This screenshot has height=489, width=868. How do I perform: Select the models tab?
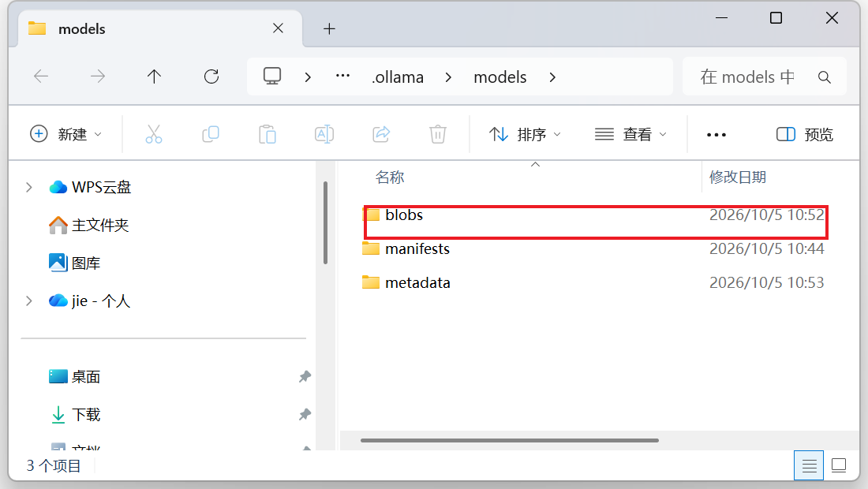[160, 28]
